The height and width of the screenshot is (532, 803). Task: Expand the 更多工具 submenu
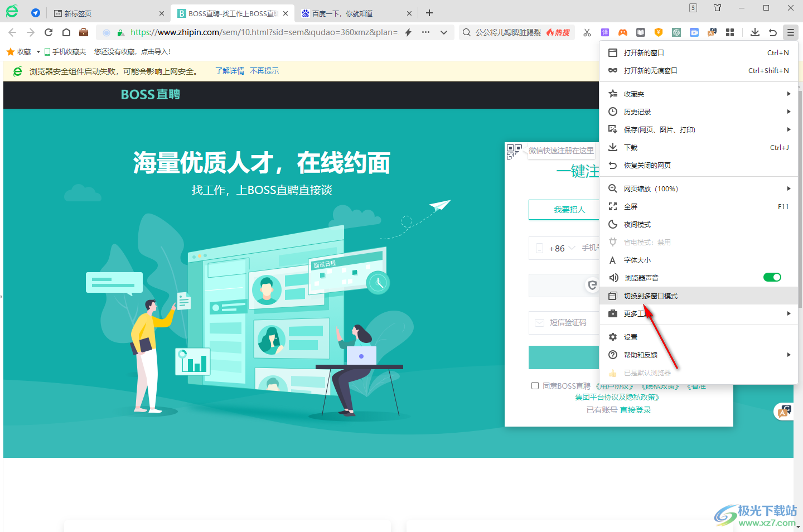699,313
